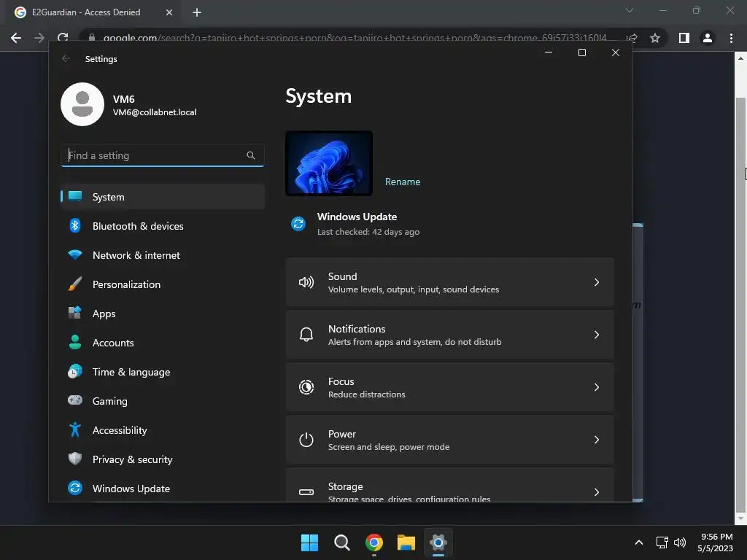Expand the Focus settings chevron

[597, 387]
